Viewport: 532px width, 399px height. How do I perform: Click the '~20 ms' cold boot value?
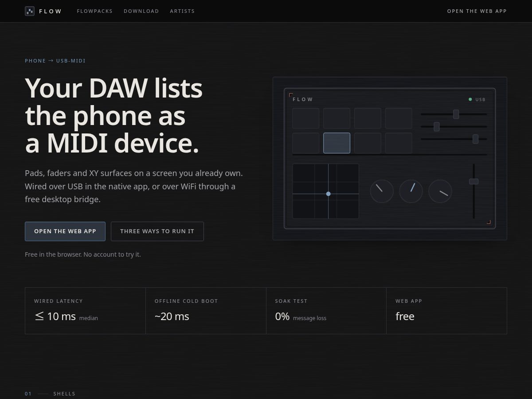[172, 316]
